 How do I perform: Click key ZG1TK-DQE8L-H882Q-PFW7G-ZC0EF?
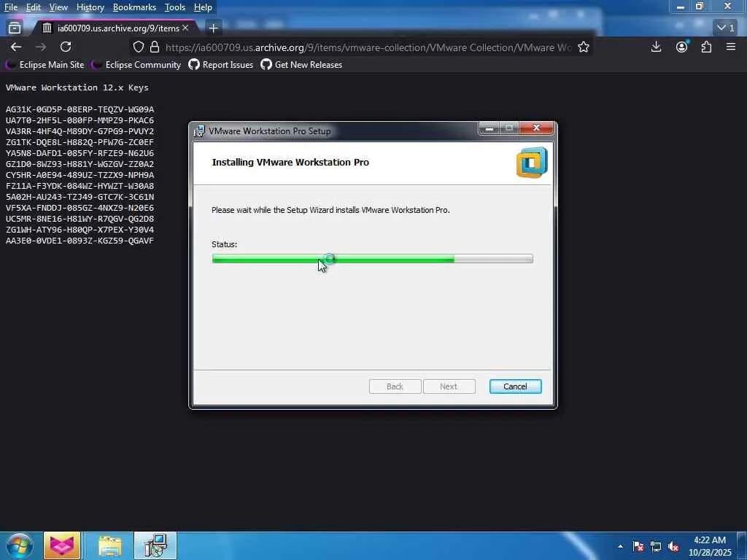[80, 142]
